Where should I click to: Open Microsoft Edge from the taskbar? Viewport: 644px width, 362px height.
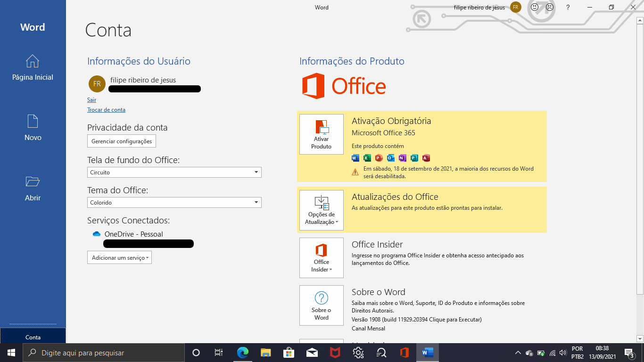coord(243,353)
